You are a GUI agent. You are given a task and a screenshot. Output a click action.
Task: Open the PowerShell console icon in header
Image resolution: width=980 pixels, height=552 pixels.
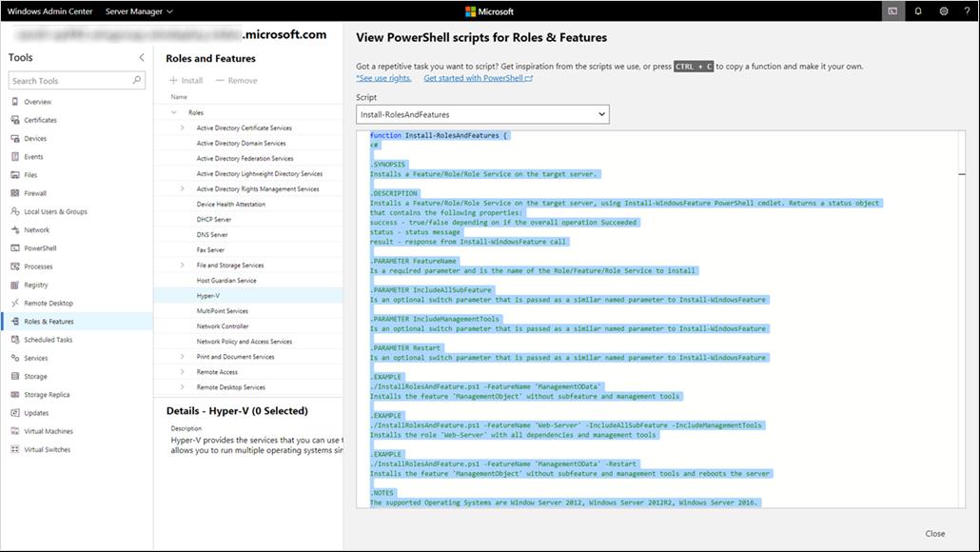892,11
